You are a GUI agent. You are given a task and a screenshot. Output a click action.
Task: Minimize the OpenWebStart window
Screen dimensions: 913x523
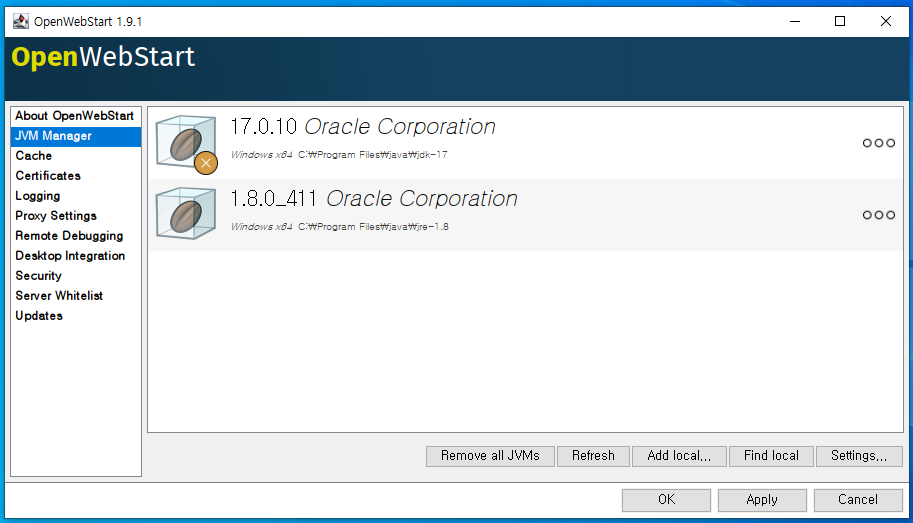click(x=795, y=22)
